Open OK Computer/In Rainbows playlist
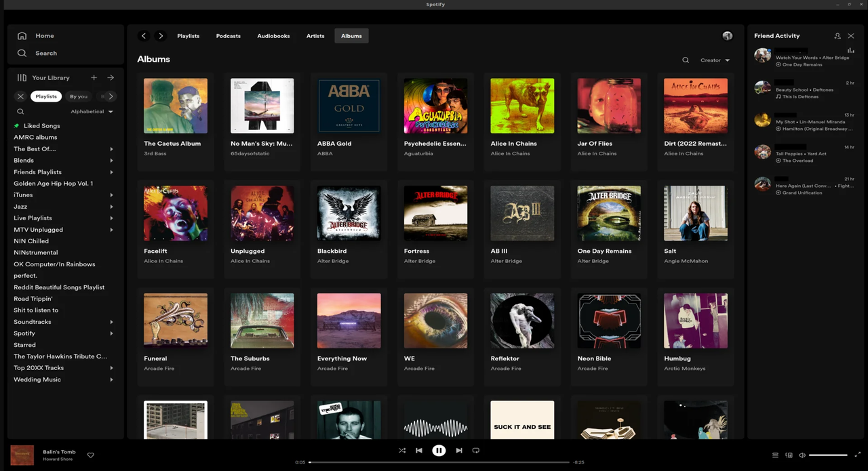Viewport: 868px width, 471px height. 54,264
